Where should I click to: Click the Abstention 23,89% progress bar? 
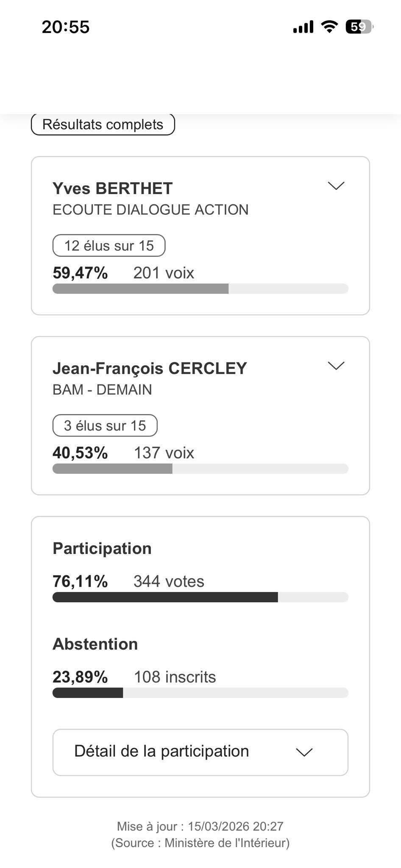[200, 693]
